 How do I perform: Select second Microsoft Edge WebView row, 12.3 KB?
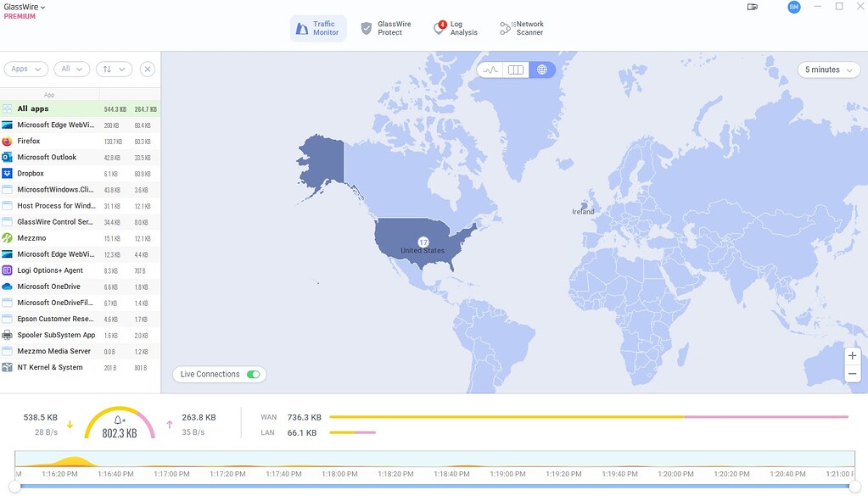tap(81, 254)
